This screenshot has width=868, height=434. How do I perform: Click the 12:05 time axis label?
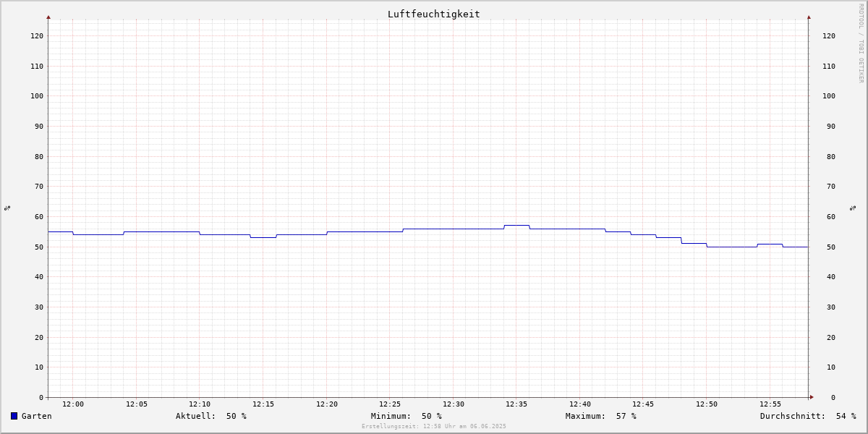pyautogui.click(x=137, y=404)
